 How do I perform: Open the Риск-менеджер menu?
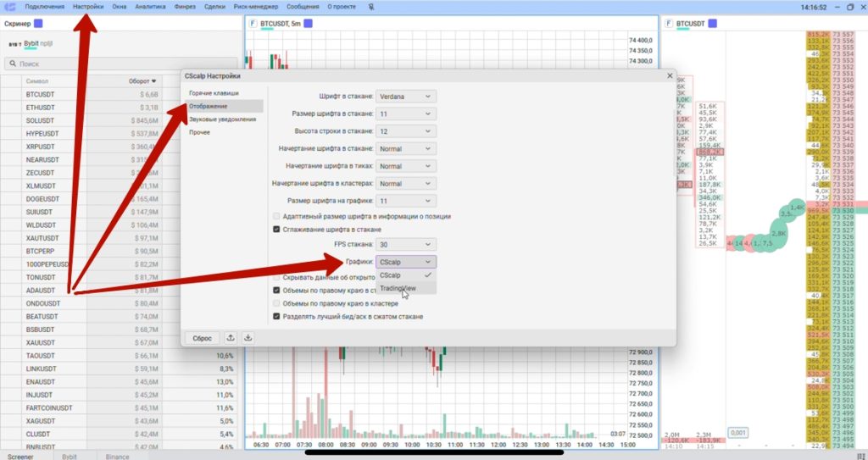256,7
